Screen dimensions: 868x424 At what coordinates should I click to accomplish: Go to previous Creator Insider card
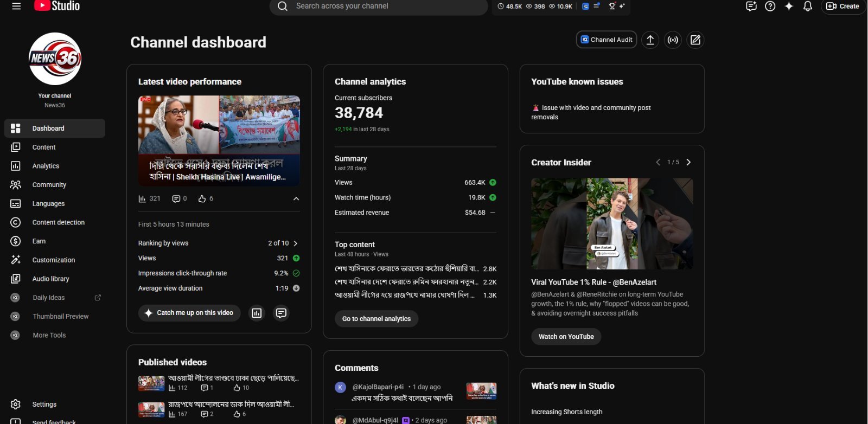[658, 162]
